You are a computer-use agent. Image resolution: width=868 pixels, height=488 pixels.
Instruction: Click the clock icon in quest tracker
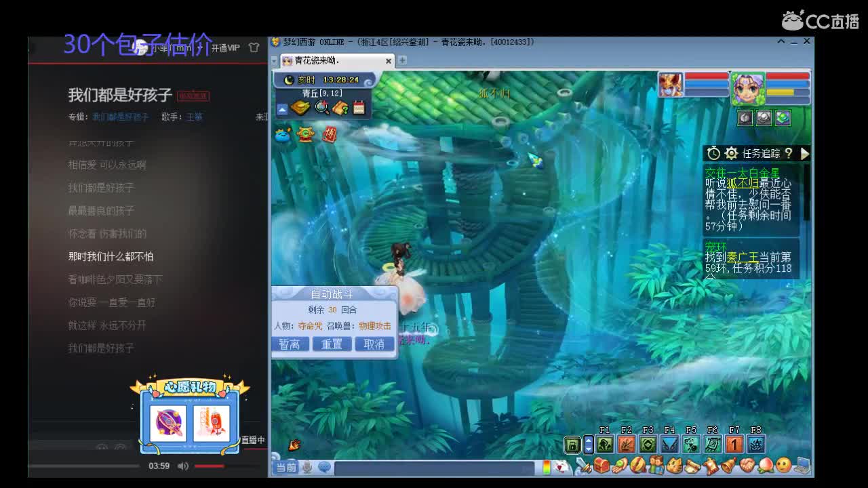tap(713, 153)
